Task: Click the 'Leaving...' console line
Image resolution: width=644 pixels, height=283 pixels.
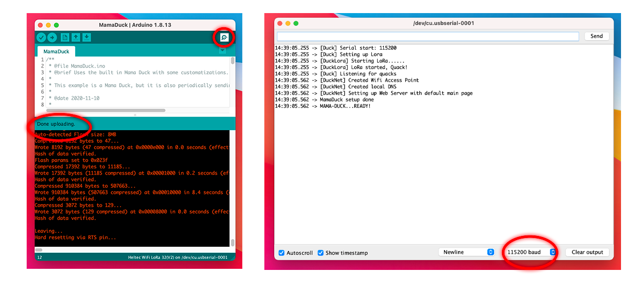Action: click(49, 231)
